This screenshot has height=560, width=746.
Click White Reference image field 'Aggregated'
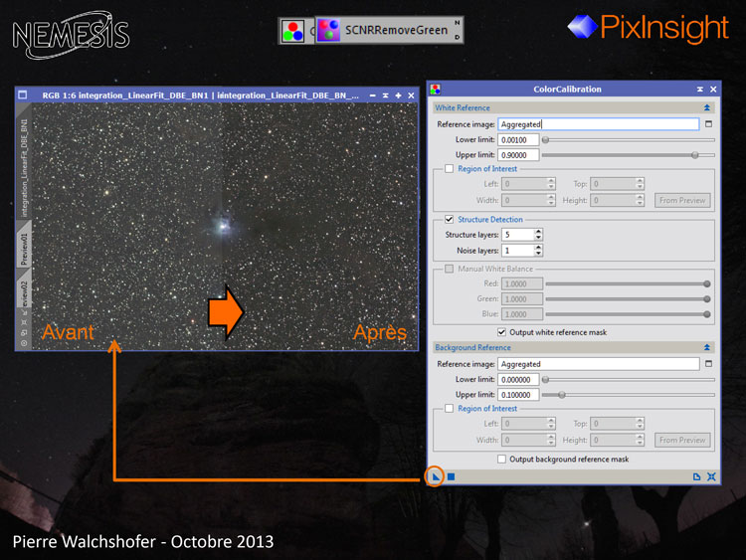(x=599, y=124)
